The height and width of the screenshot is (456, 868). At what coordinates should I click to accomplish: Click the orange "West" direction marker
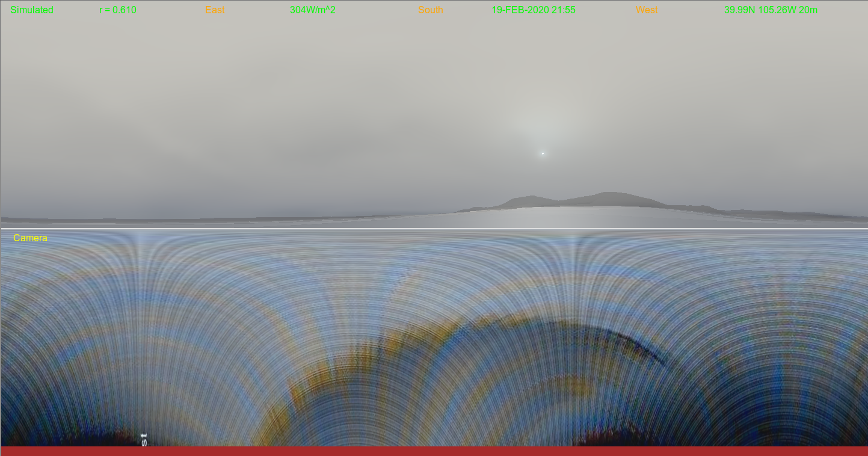click(x=647, y=10)
